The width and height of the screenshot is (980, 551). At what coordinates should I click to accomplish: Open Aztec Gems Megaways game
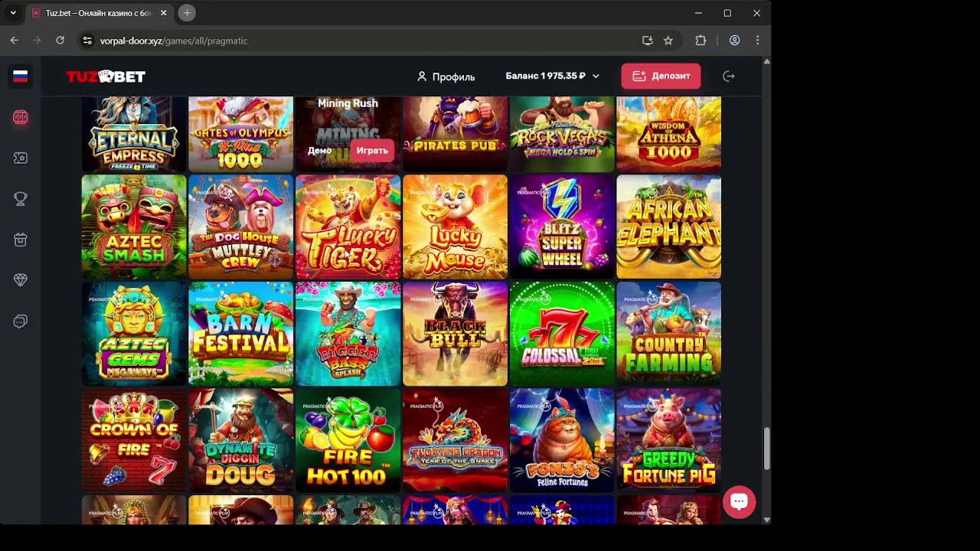coord(134,334)
